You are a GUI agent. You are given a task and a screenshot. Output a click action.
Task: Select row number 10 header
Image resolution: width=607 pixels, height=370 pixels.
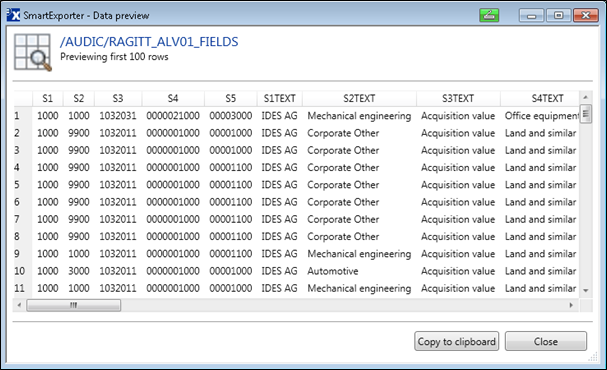pos(23,271)
